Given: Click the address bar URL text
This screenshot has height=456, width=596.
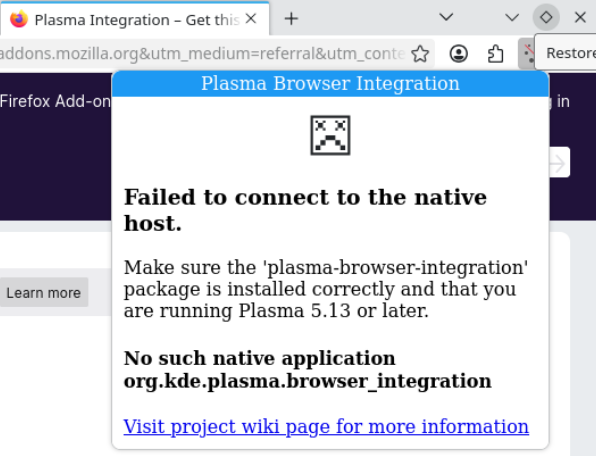Looking at the screenshot, I should pyautogui.click(x=203, y=54).
